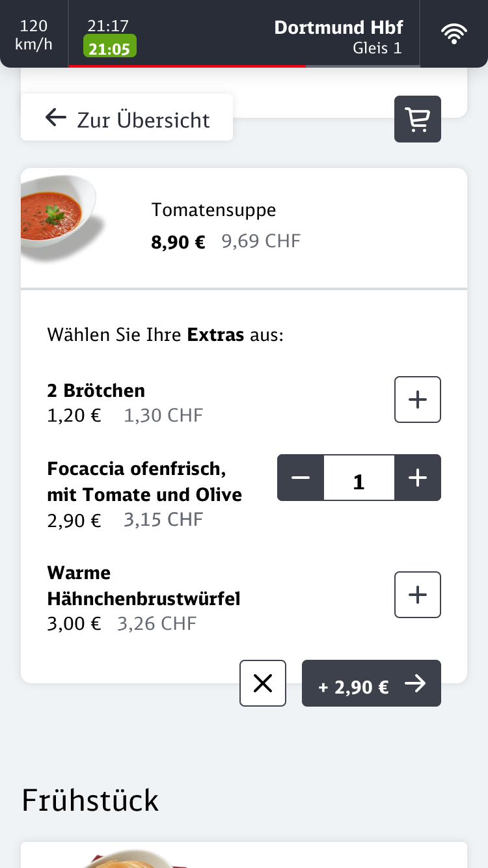
Task: Add Warme Hähnchenbrustwürfel extra
Action: 417,595
